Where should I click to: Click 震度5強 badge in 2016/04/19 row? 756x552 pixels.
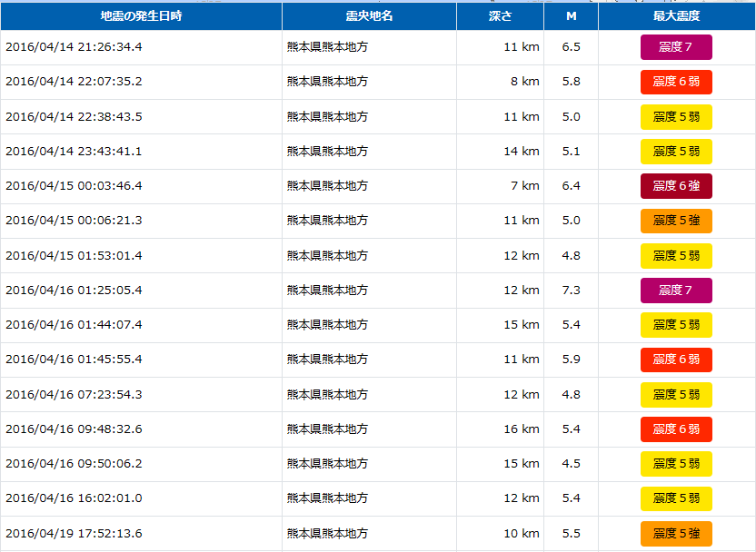pyautogui.click(x=676, y=534)
